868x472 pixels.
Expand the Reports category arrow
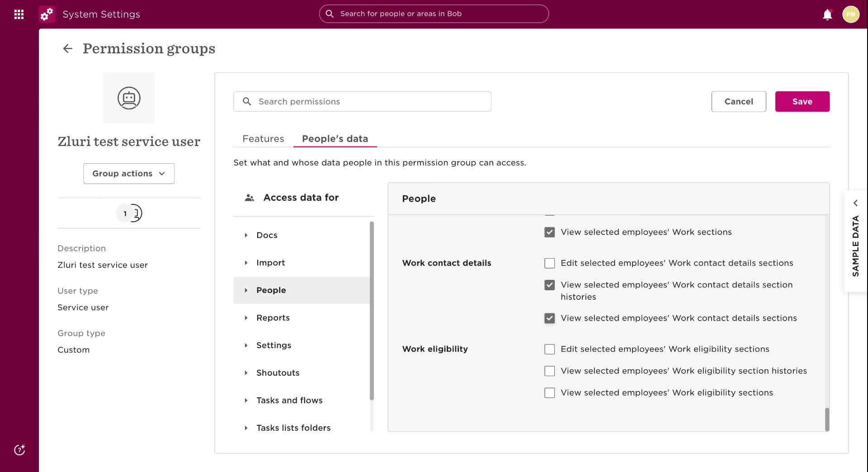click(x=246, y=318)
